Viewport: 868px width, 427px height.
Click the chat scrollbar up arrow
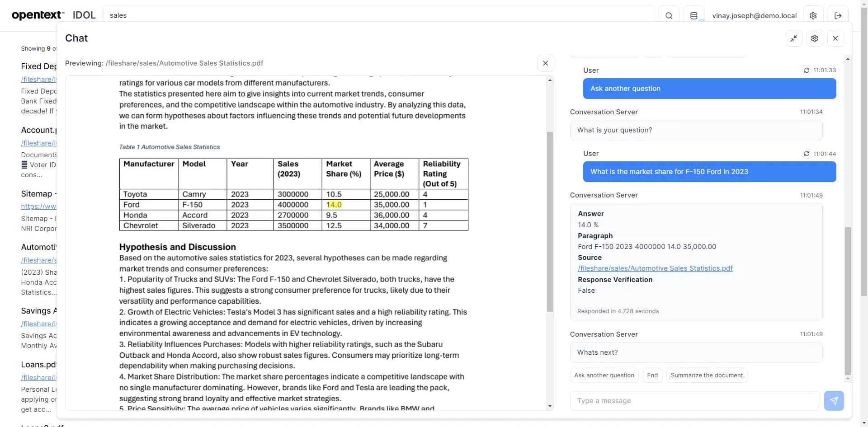coord(848,59)
